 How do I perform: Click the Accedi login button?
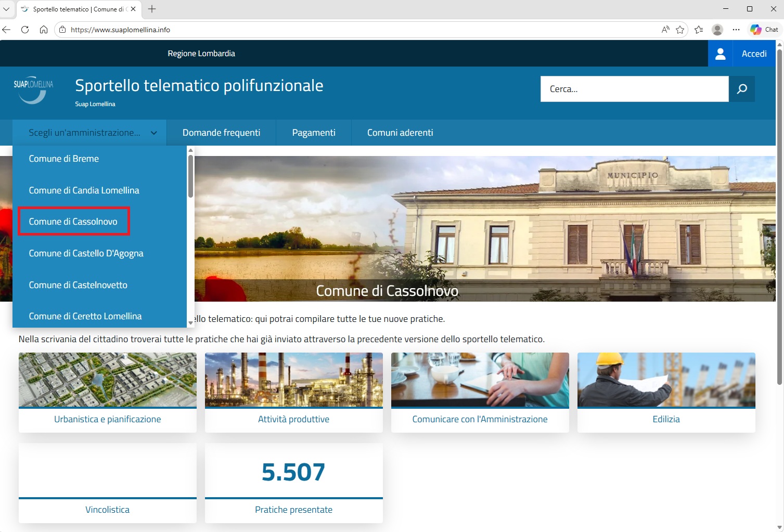pos(754,54)
